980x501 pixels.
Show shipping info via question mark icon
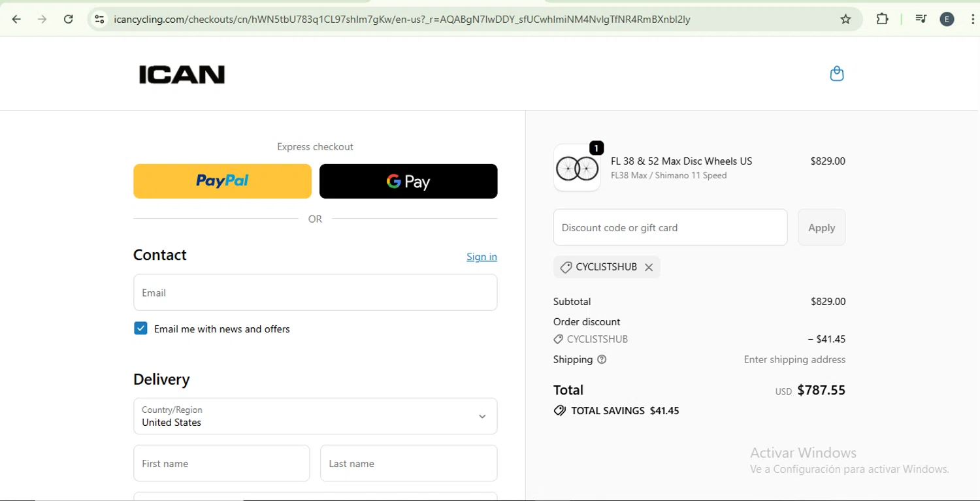pyautogui.click(x=602, y=359)
